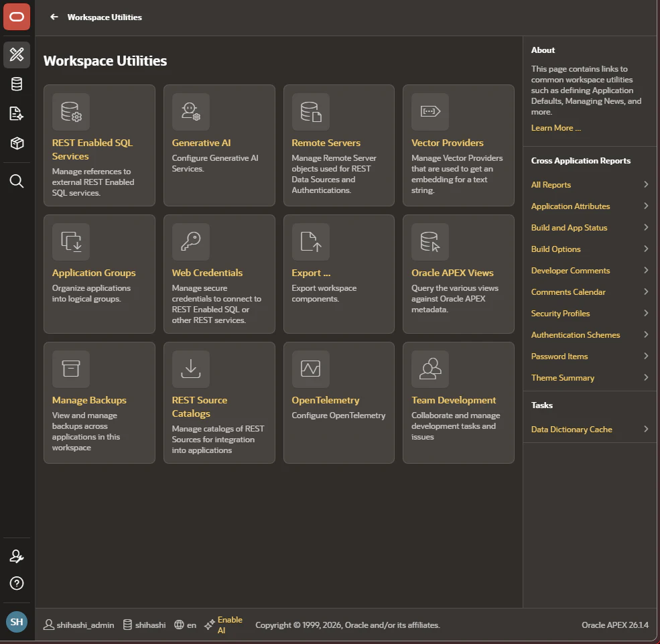Click the en language label in footer
This screenshot has width=660, height=644.
pos(192,625)
